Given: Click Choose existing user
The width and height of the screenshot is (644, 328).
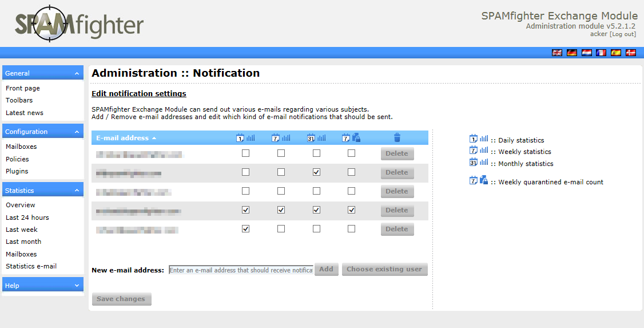Looking at the screenshot, I should [384, 269].
